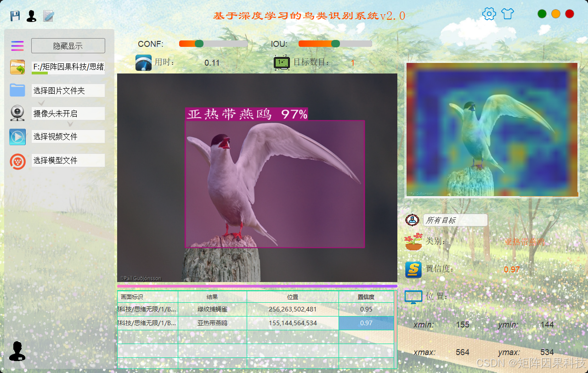The height and width of the screenshot is (373, 588).
Task: Click the CONF slider handle
Action: (198, 44)
